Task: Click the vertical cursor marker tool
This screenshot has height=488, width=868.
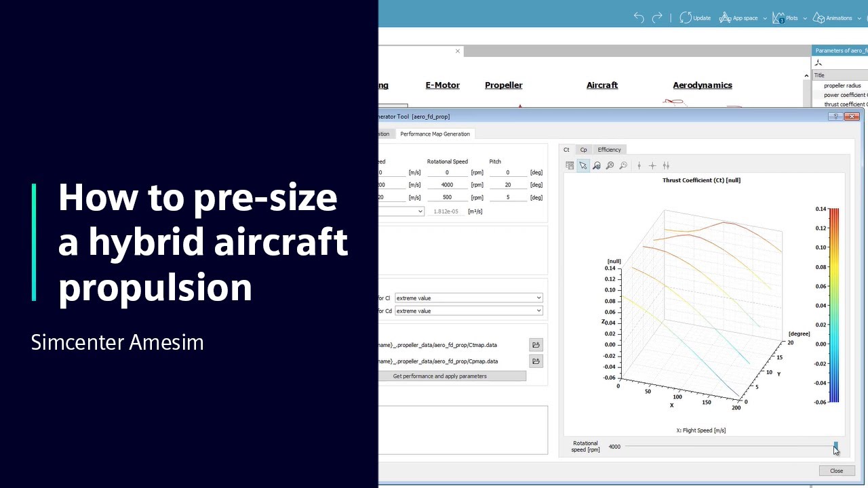Action: [639, 165]
